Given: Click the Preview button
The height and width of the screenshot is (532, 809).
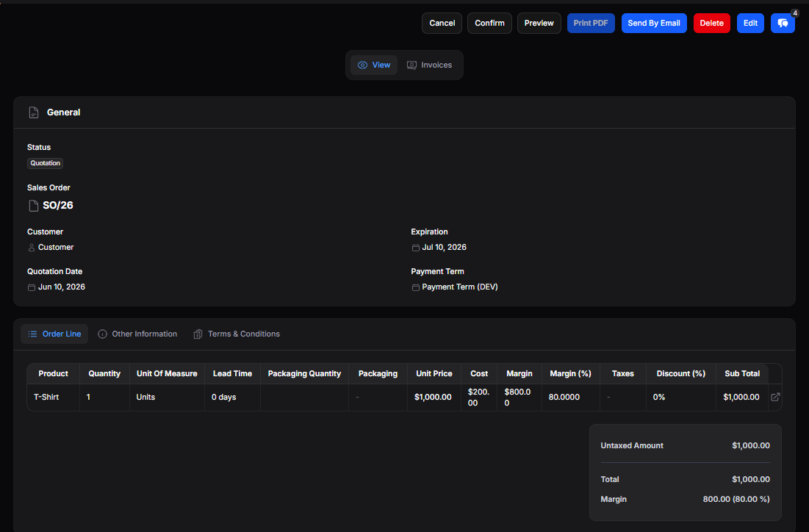Looking at the screenshot, I should (x=539, y=24).
